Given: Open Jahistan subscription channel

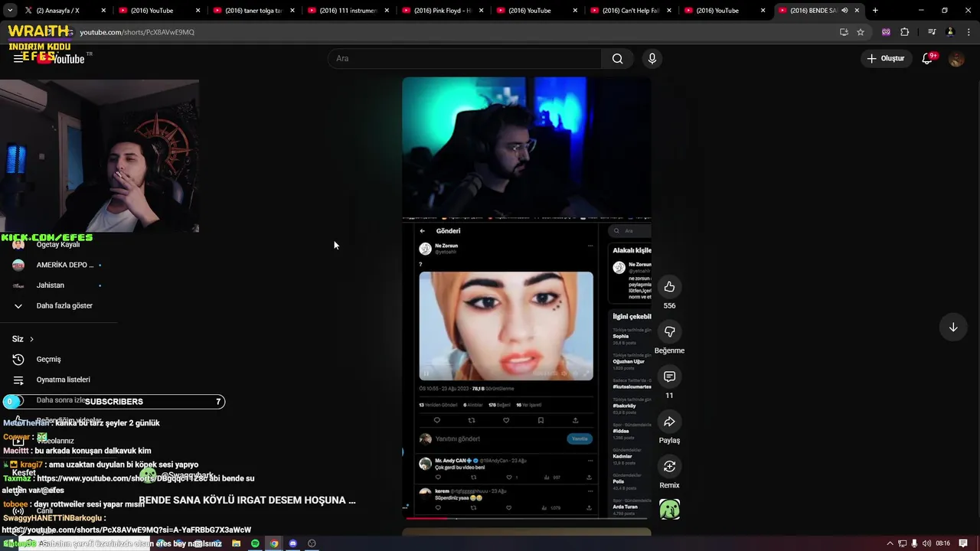Looking at the screenshot, I should 58,285.
